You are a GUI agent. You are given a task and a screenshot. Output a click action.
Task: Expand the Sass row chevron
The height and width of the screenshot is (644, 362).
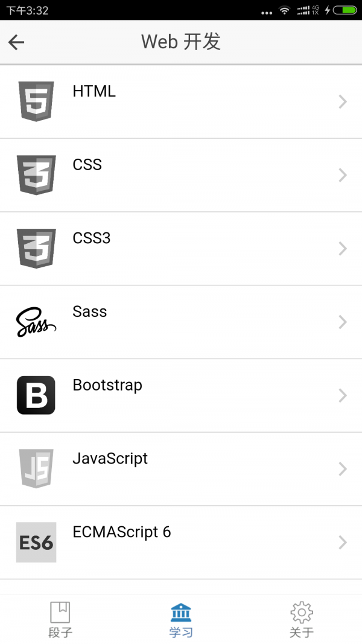click(x=343, y=322)
